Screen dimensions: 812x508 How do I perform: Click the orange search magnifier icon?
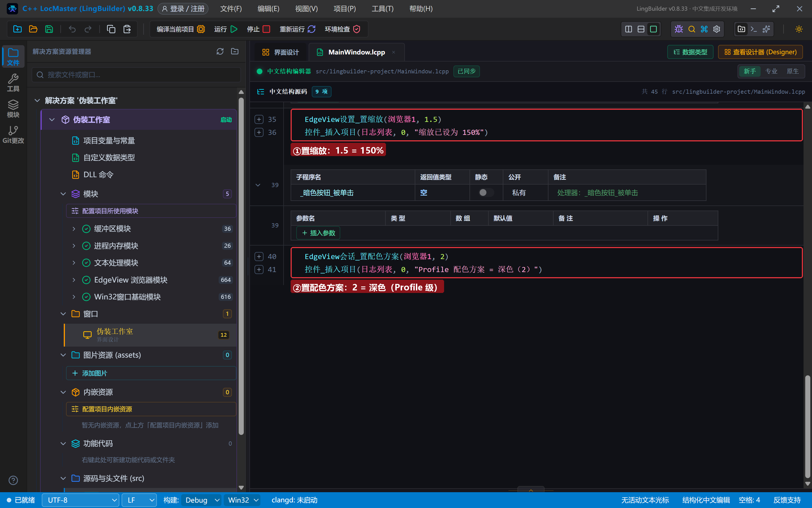tap(692, 29)
